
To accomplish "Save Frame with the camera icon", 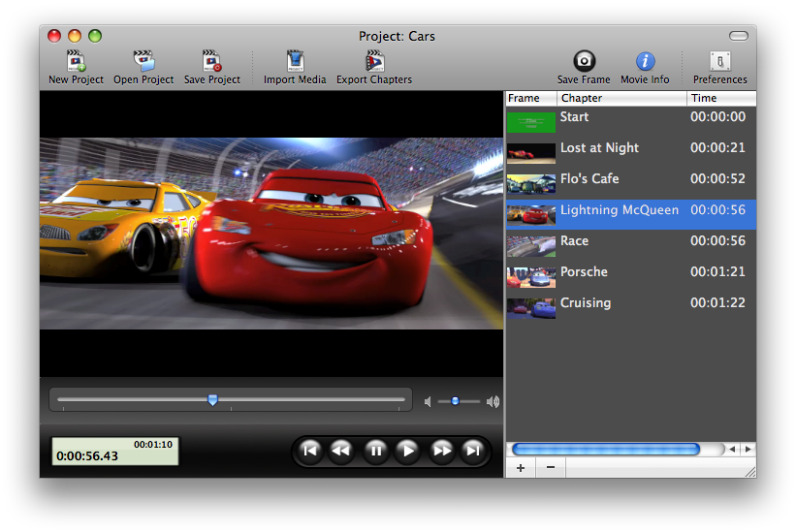I will [x=584, y=67].
